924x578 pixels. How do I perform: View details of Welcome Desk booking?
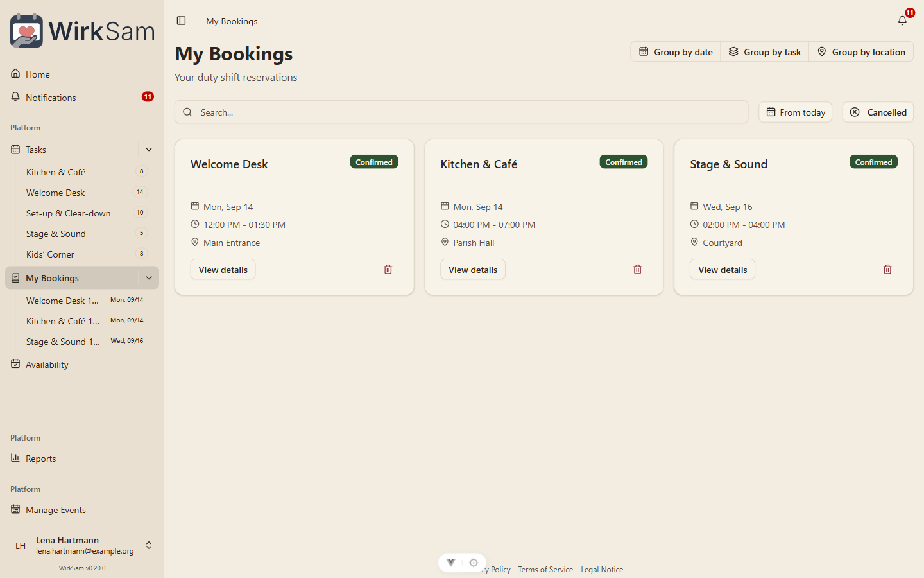tap(223, 270)
